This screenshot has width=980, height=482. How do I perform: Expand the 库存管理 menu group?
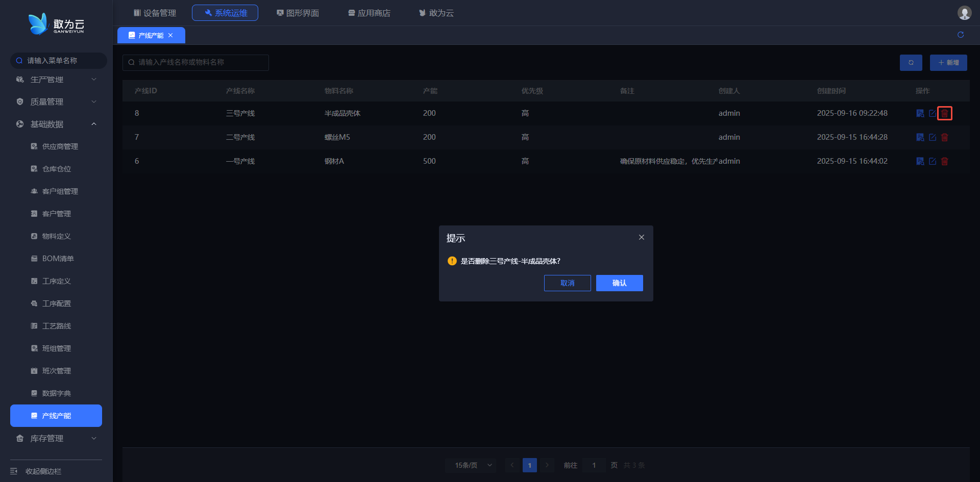[56, 438]
